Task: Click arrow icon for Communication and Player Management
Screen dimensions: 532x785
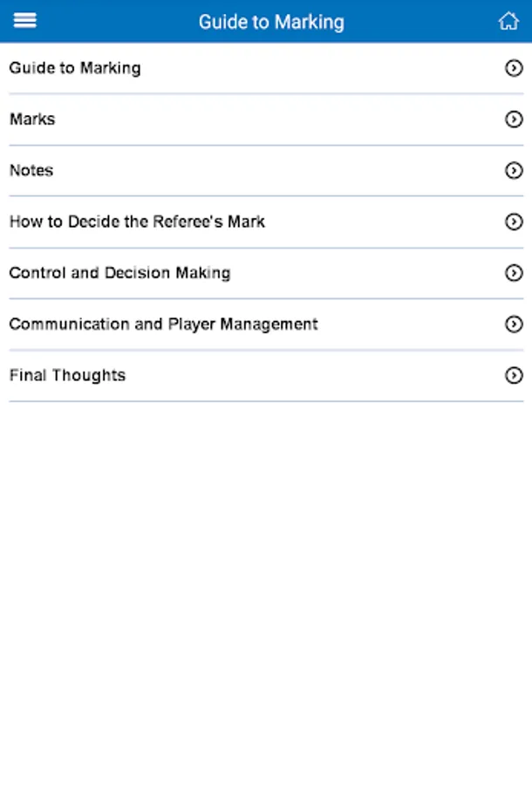Action: [x=514, y=324]
